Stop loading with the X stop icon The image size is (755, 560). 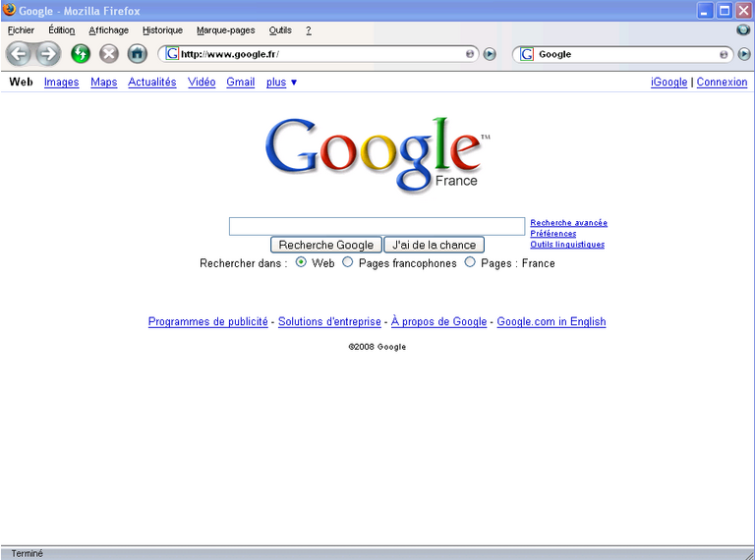109,54
